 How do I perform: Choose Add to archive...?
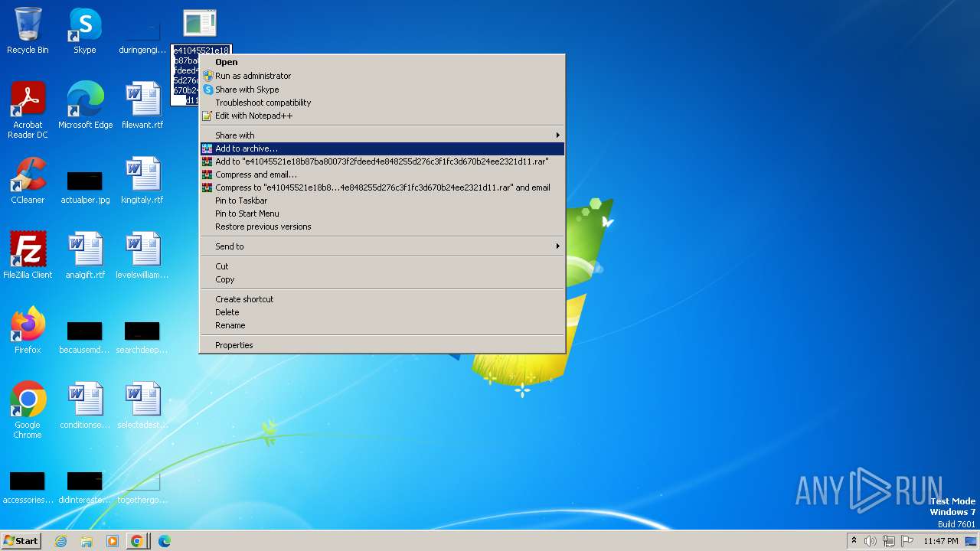(x=382, y=148)
